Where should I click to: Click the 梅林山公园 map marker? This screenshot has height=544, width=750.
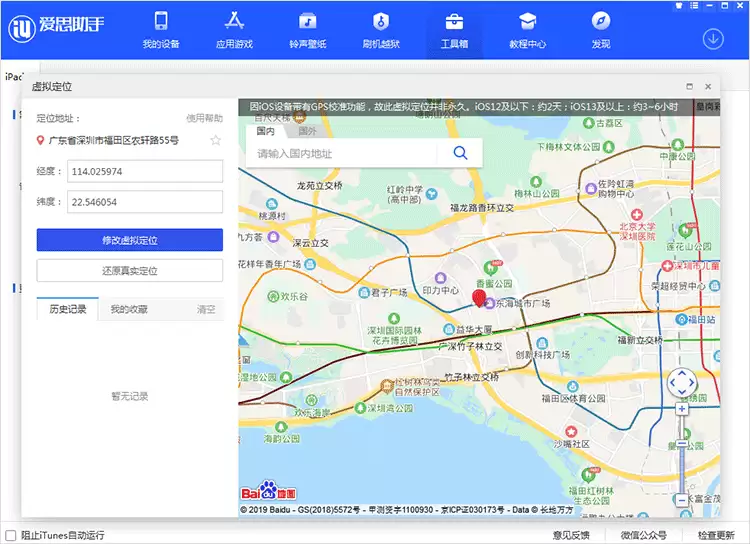coord(536,182)
